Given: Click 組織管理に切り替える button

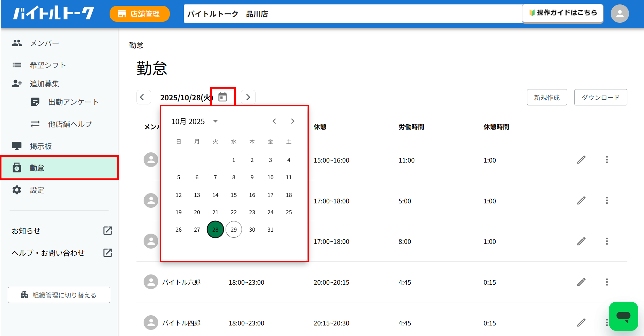Looking at the screenshot, I should [x=59, y=295].
